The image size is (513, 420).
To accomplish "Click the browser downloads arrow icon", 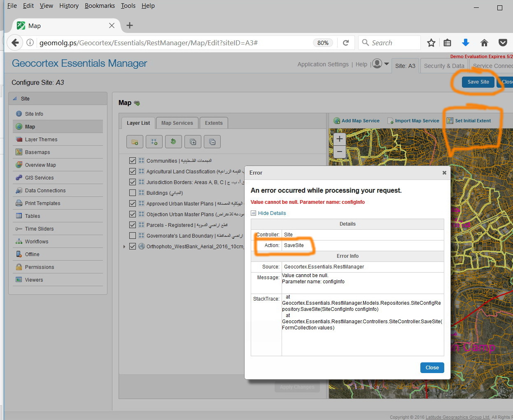I will coord(466,42).
